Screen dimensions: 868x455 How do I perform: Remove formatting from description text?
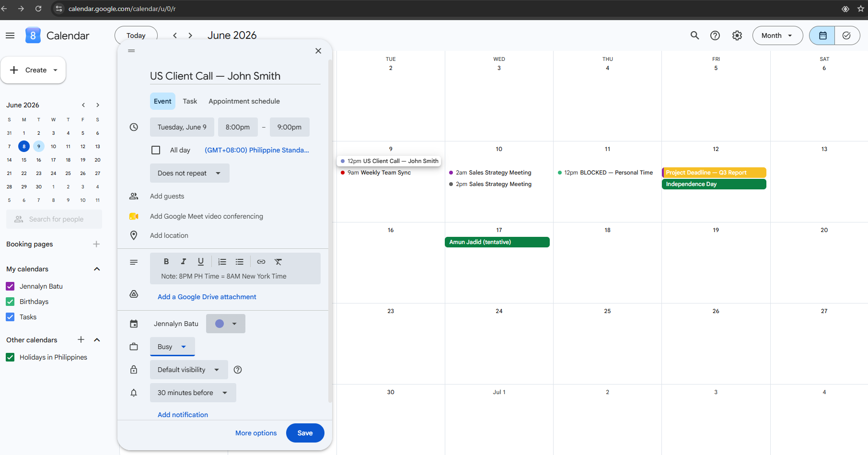pyautogui.click(x=278, y=262)
